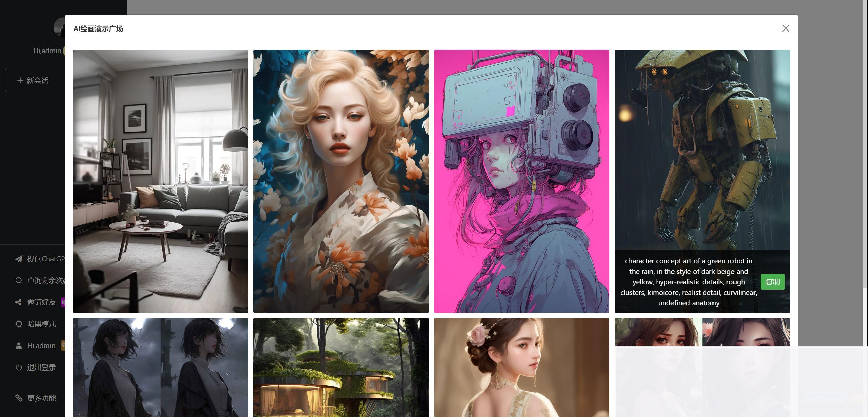Click the share icon beside 邀请好友
This screenshot has height=417, width=868.
[x=19, y=302]
